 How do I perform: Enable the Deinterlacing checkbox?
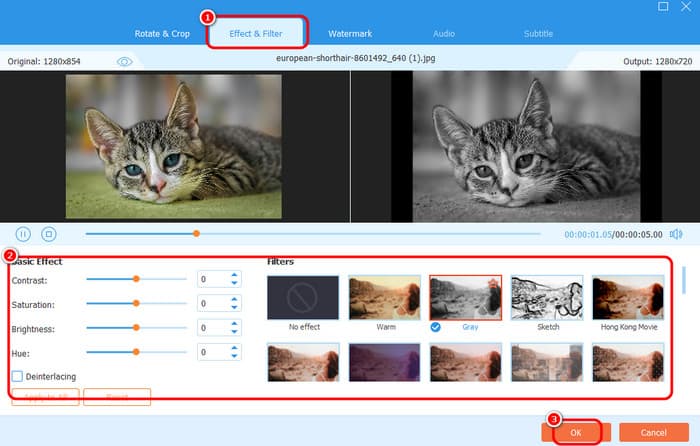pos(17,376)
